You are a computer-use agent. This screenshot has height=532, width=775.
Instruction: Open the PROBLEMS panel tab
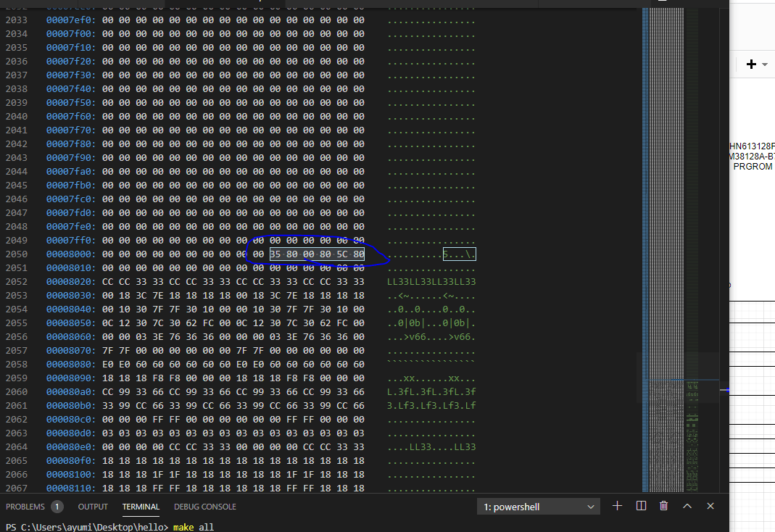25,507
